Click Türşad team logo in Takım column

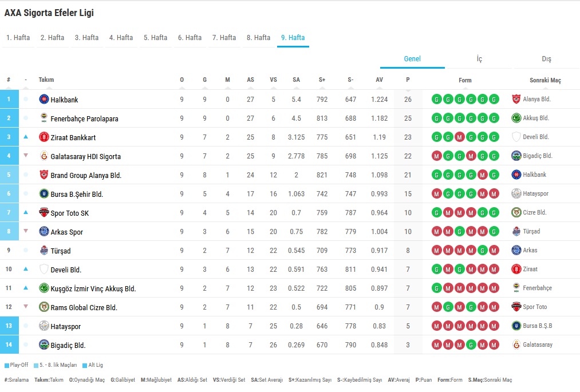click(x=44, y=250)
